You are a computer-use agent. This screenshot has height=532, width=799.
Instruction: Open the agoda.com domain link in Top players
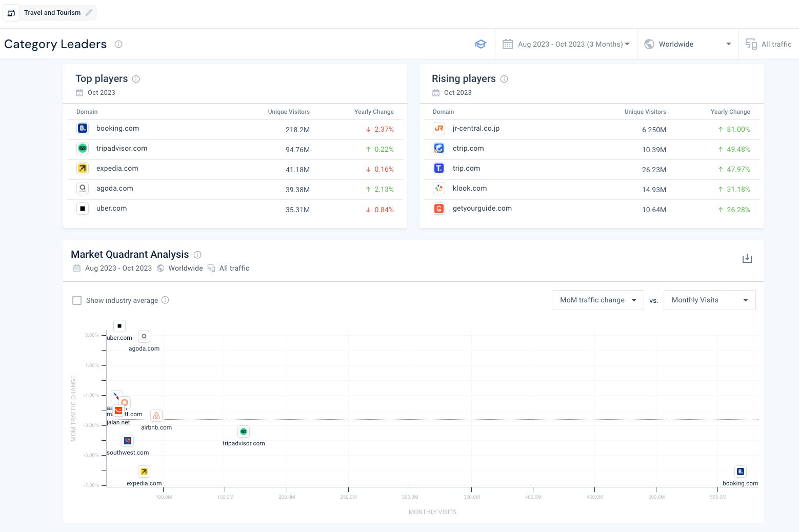coord(114,189)
